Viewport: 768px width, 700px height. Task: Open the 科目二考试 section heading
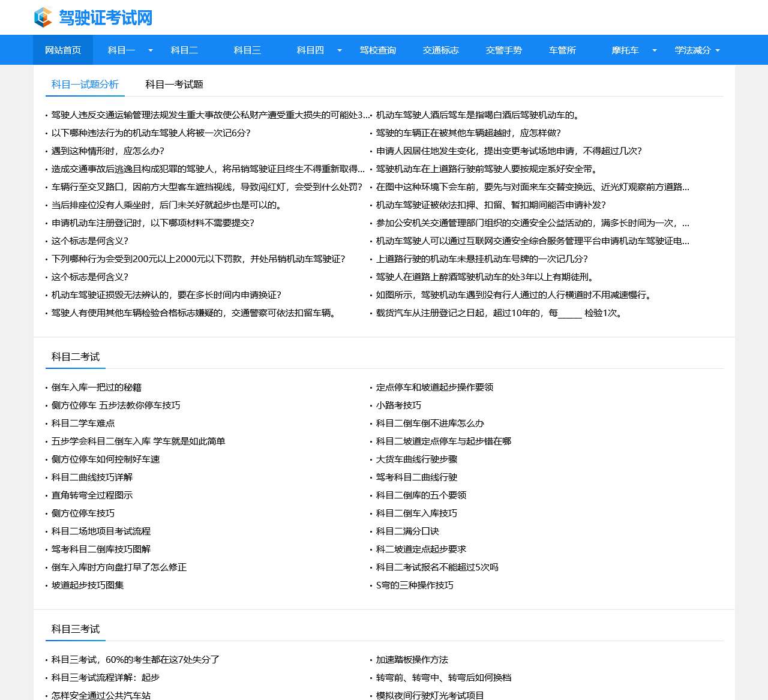click(x=76, y=357)
